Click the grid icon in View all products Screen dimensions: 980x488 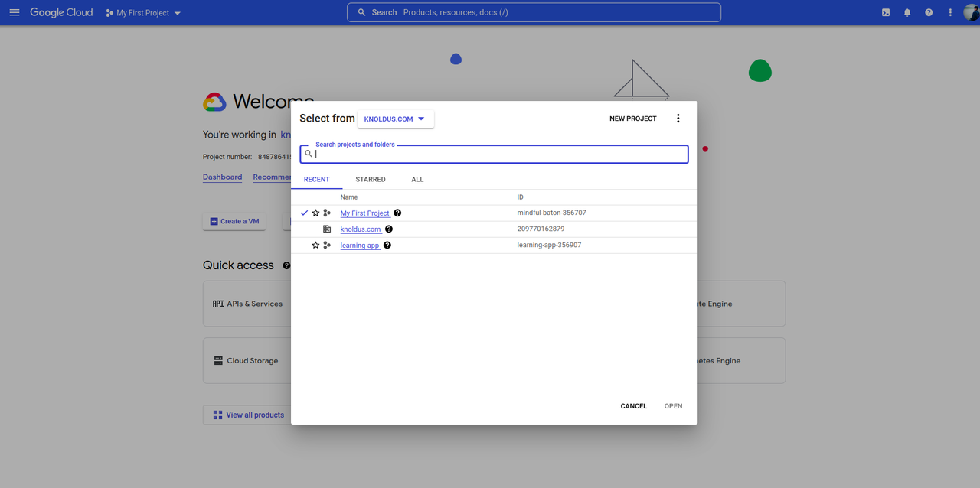click(217, 415)
